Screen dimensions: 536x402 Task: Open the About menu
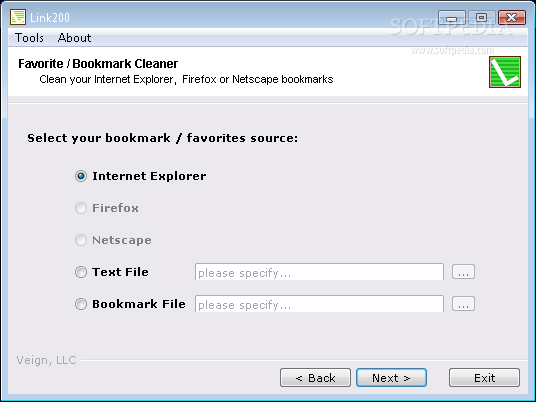(x=75, y=38)
